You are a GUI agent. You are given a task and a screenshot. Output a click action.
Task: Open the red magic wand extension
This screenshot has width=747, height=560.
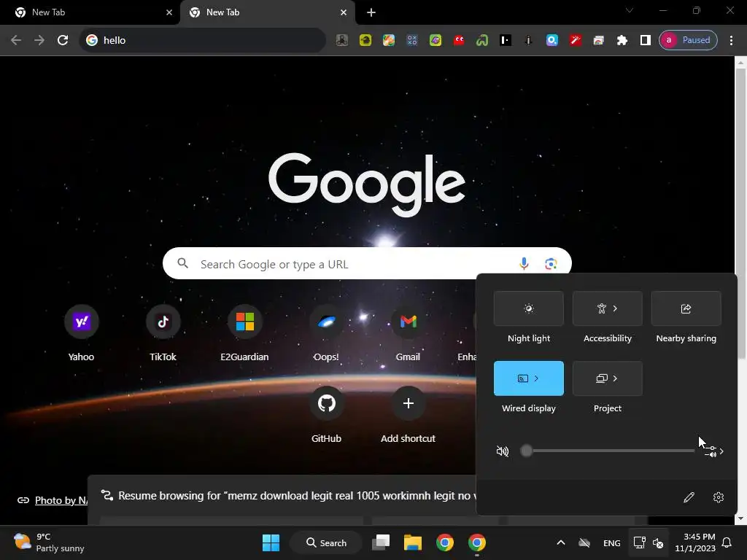[x=576, y=41]
